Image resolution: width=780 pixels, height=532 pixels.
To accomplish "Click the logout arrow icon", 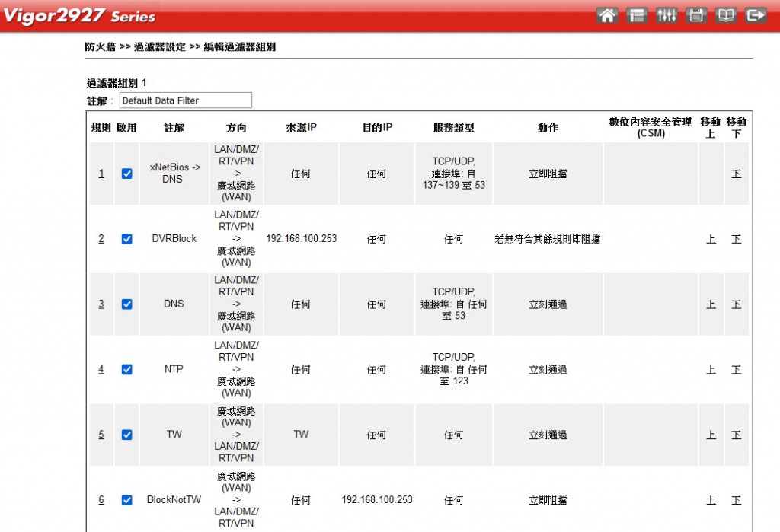I will [755, 15].
